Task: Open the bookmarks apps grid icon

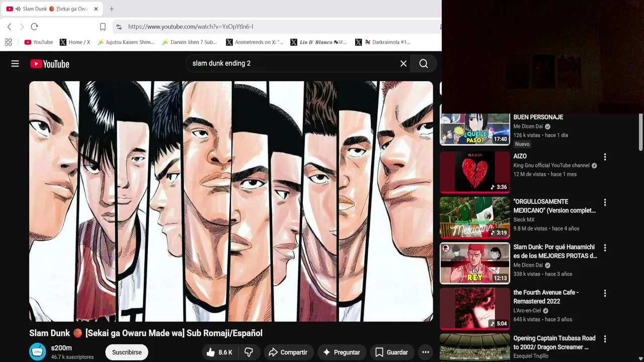Action: pyautogui.click(x=8, y=42)
